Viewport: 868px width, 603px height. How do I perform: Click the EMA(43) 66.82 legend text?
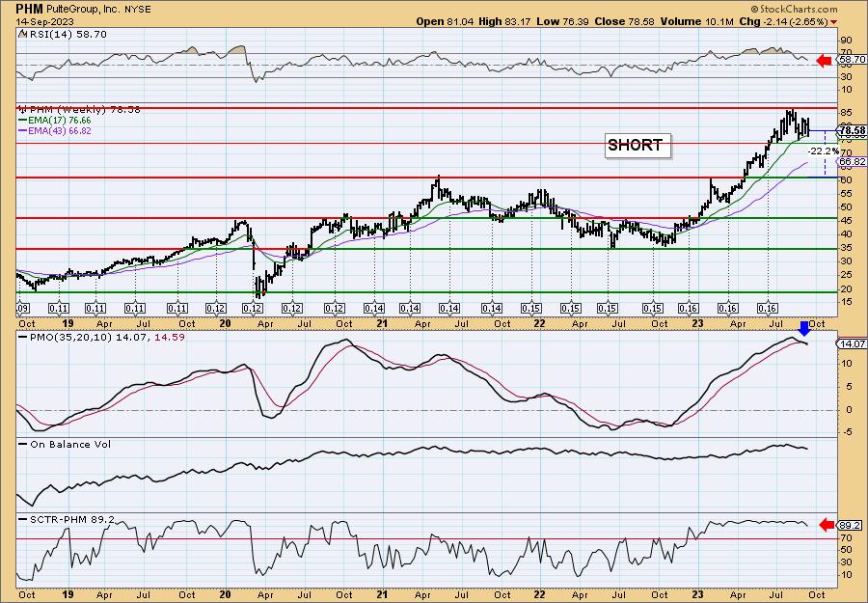(61, 131)
